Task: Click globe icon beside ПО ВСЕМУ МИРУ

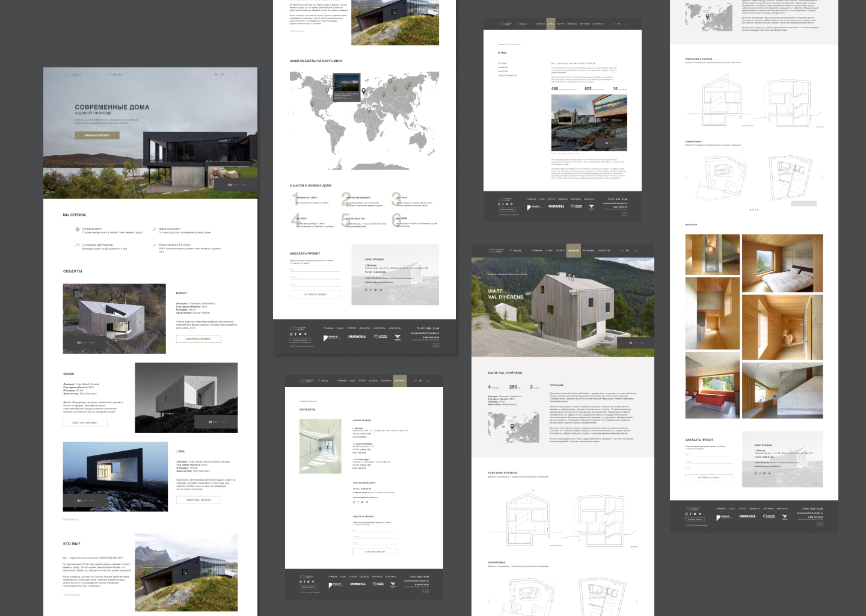Action: pos(78,229)
